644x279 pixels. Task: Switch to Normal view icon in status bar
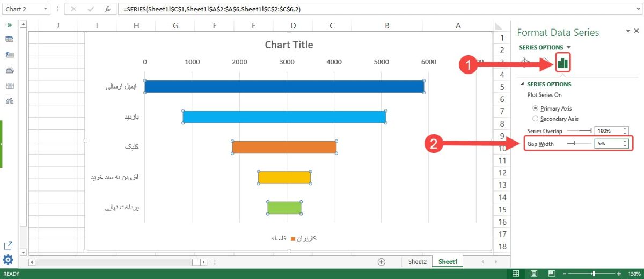pyautogui.click(x=516, y=274)
